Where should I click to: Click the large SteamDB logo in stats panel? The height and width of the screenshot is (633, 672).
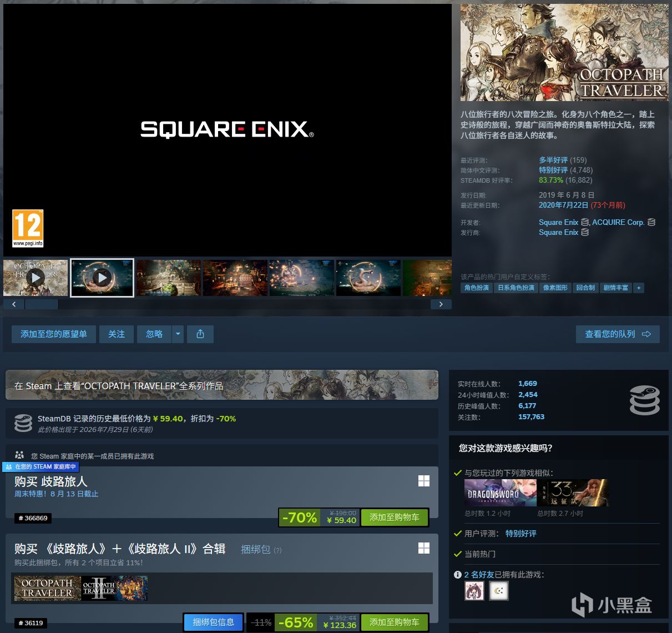(645, 400)
